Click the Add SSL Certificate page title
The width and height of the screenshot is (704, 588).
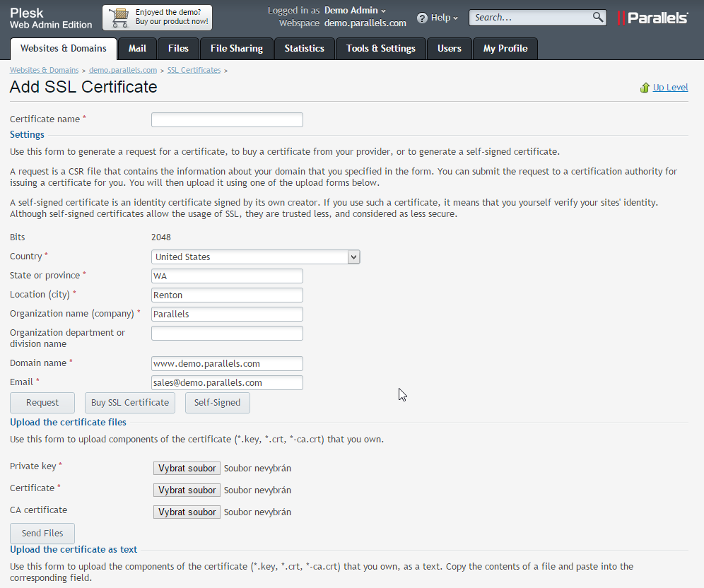[x=83, y=87]
